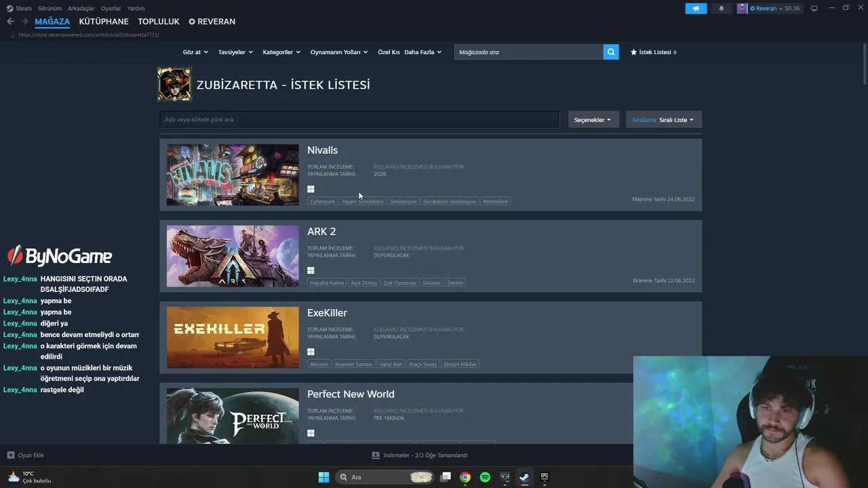The image size is (868, 488).
Task: Expand the Oynamanın Yolları dropdown
Action: (339, 52)
